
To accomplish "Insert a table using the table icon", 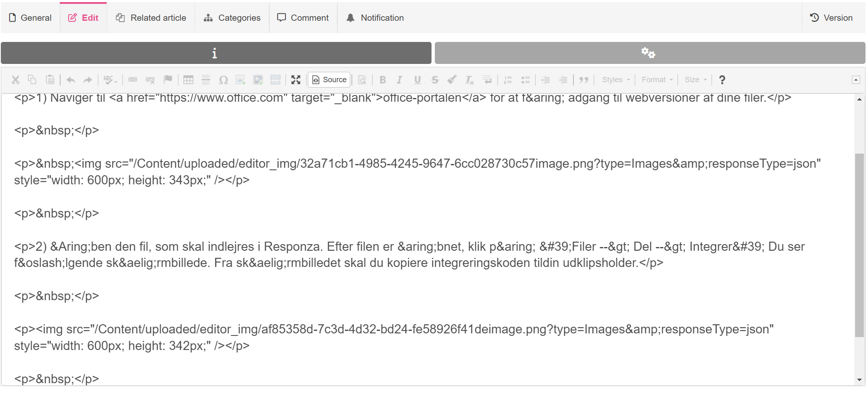I will click(188, 80).
